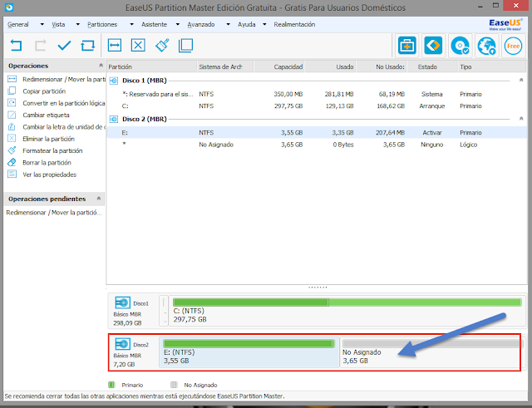Click the E: (NTFS) 3,55 GB block
Viewport: 532px width, 408px height.
tap(249, 352)
